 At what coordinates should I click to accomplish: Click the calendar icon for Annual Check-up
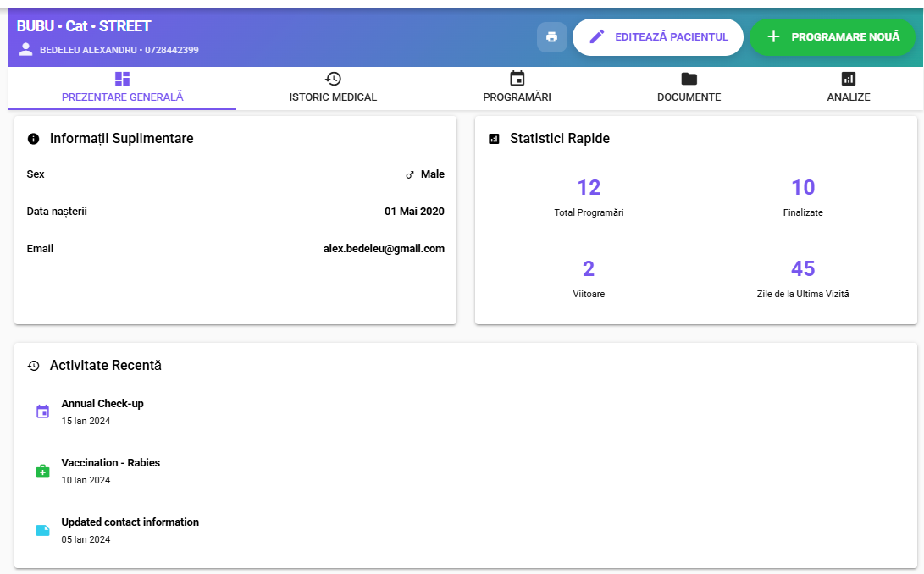click(43, 411)
